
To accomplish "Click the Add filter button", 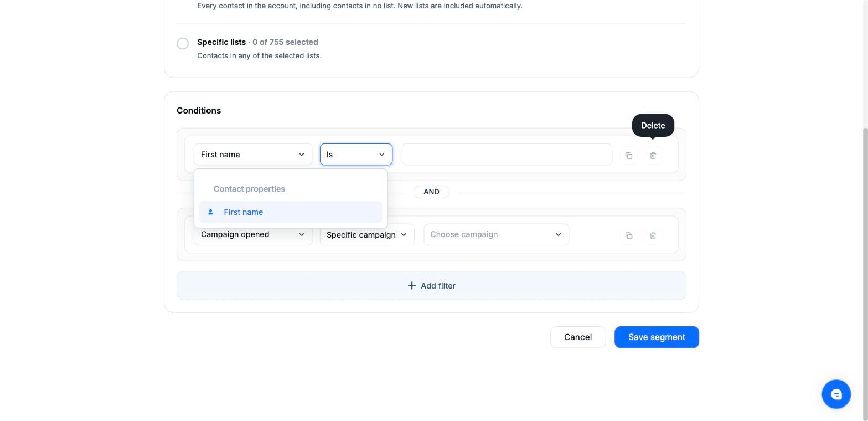I will pos(431,286).
